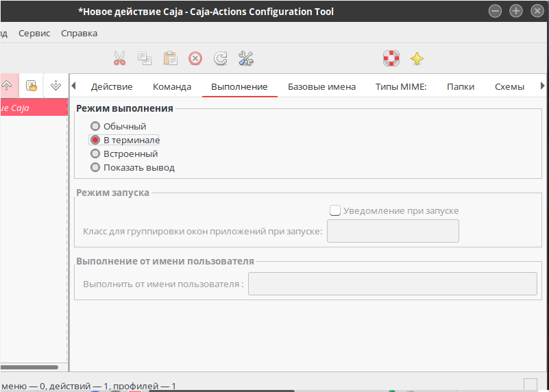Click the Выполнение от имени пользователя heading
This screenshot has height=392, width=549.
[x=165, y=262]
